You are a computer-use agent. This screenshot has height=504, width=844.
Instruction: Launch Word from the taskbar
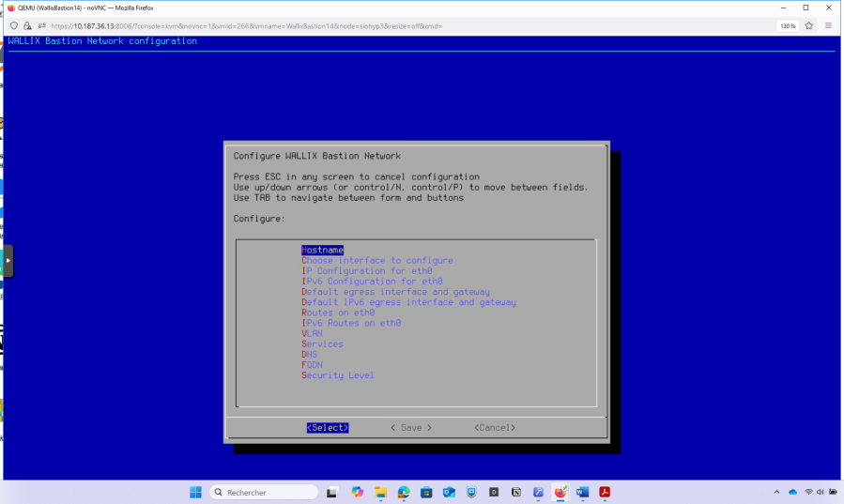pos(583,492)
